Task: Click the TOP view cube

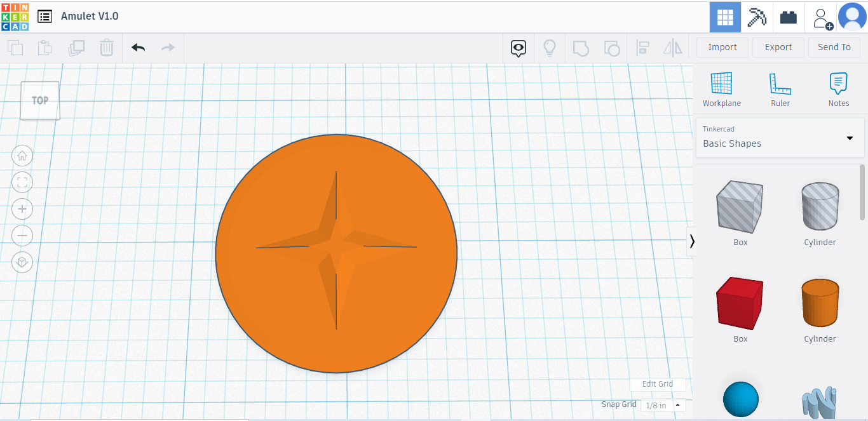Action: (39, 100)
